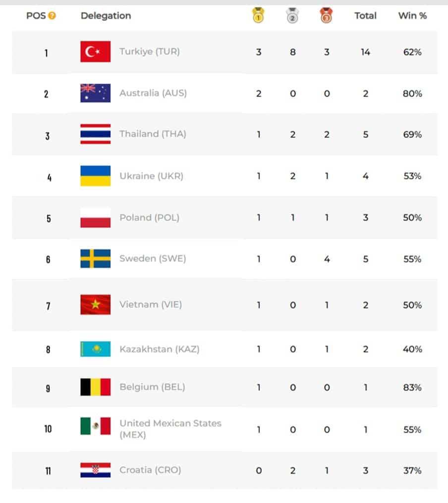The height and width of the screenshot is (503, 448).
Task: Click the Sweden flag icon
Action: point(96,259)
